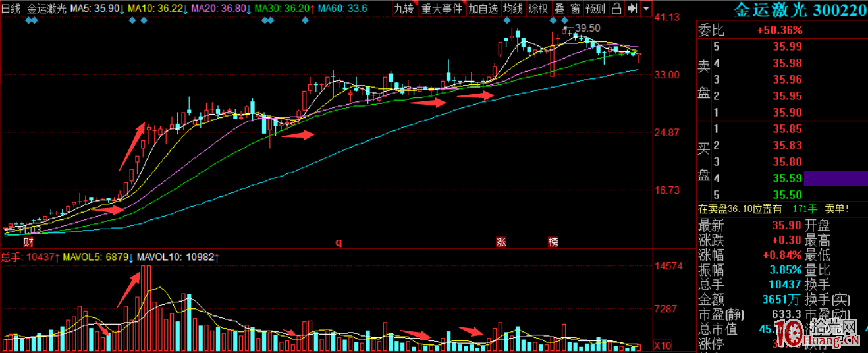Click the X10 volume scale label

tap(662, 346)
